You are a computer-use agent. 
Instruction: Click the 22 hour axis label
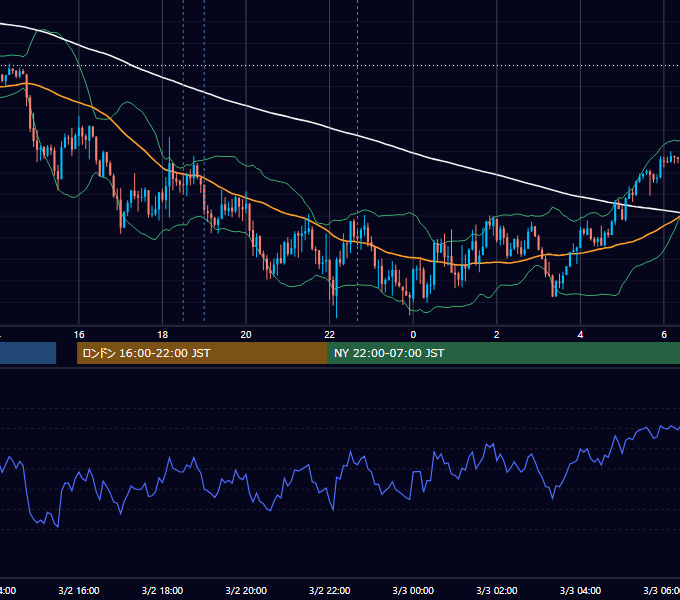(330, 335)
